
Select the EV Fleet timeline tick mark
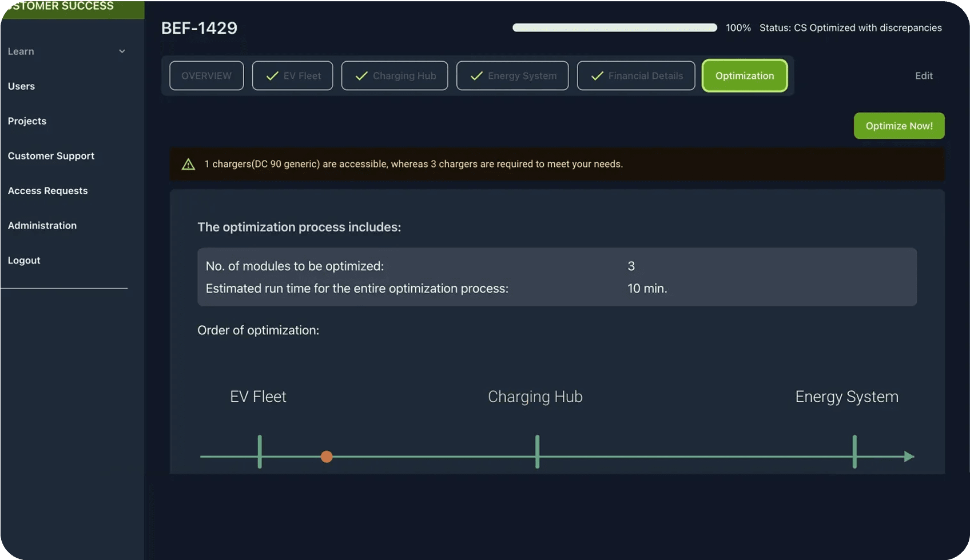coord(260,451)
